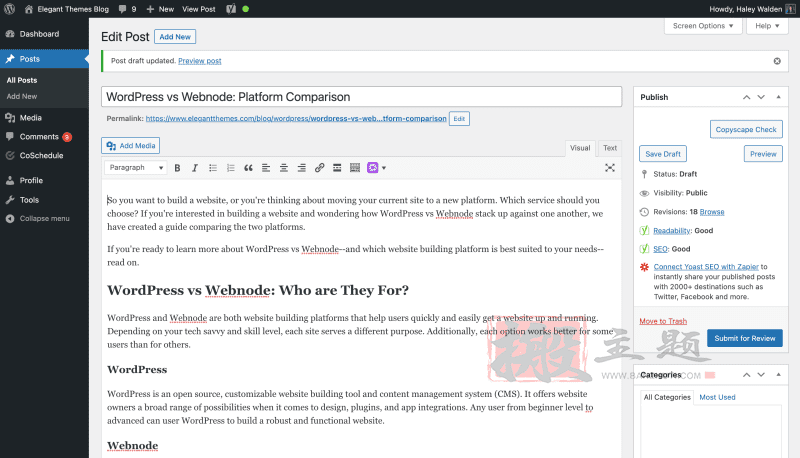Image resolution: width=800 pixels, height=458 pixels.
Task: Dismiss the Post draft updated notice
Action: (x=777, y=61)
